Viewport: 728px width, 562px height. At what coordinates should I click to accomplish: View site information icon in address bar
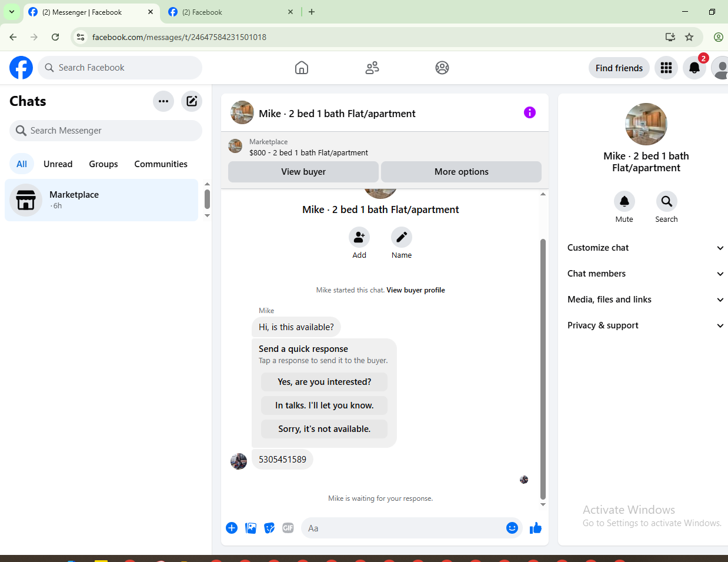click(81, 37)
